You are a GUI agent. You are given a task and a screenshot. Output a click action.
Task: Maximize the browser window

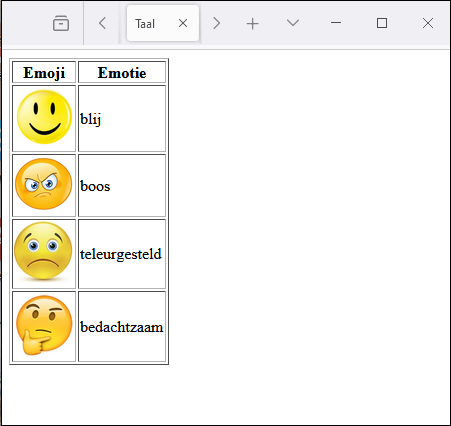[x=382, y=23]
